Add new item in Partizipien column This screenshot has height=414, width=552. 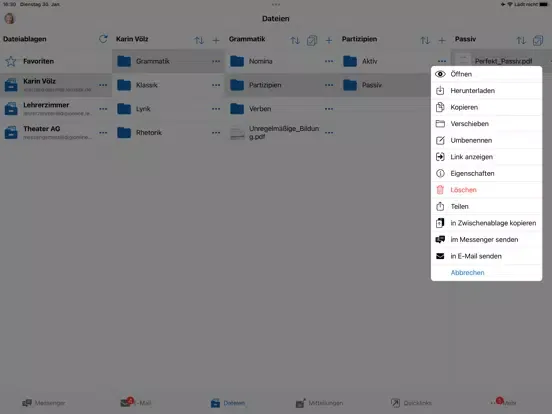coord(442,40)
